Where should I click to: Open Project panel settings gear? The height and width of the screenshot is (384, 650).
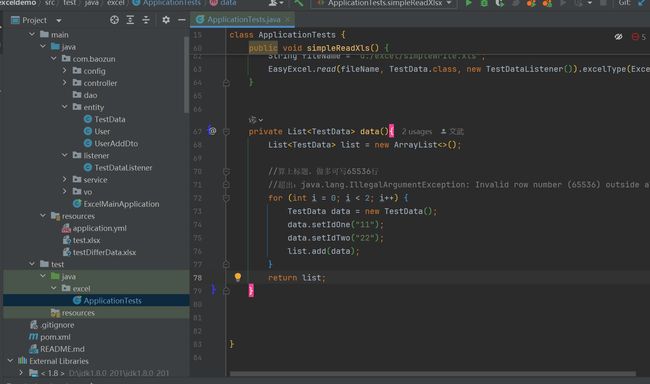[x=166, y=20]
